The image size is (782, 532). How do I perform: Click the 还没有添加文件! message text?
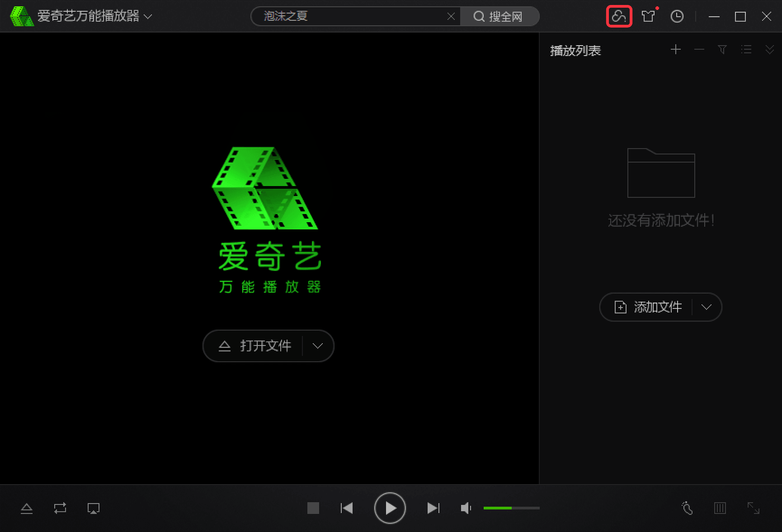click(x=661, y=220)
